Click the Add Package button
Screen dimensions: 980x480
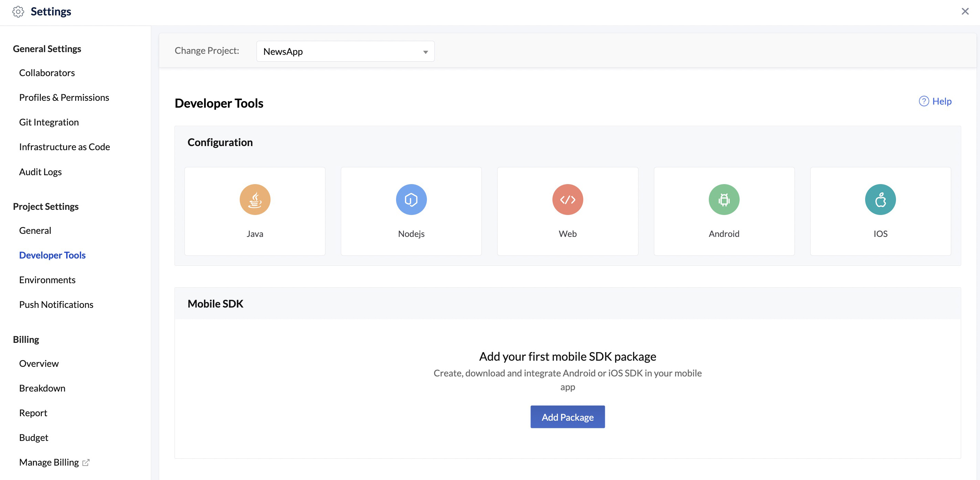tap(567, 417)
